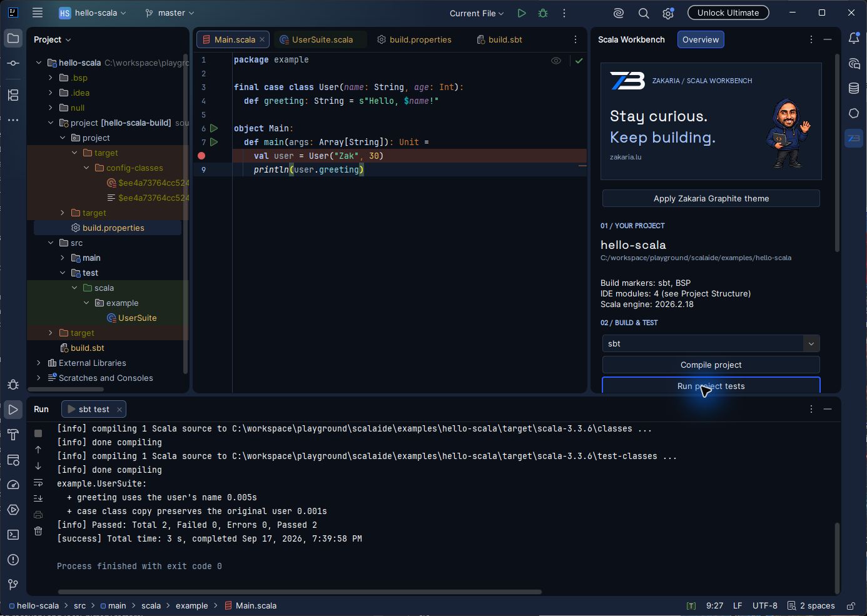The image size is (867, 616).
Task: Open hello-scala project dropdown in title bar
Action: [93, 13]
